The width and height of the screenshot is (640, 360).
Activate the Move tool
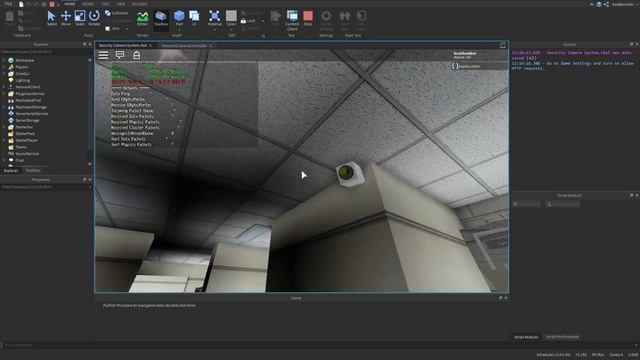66,18
